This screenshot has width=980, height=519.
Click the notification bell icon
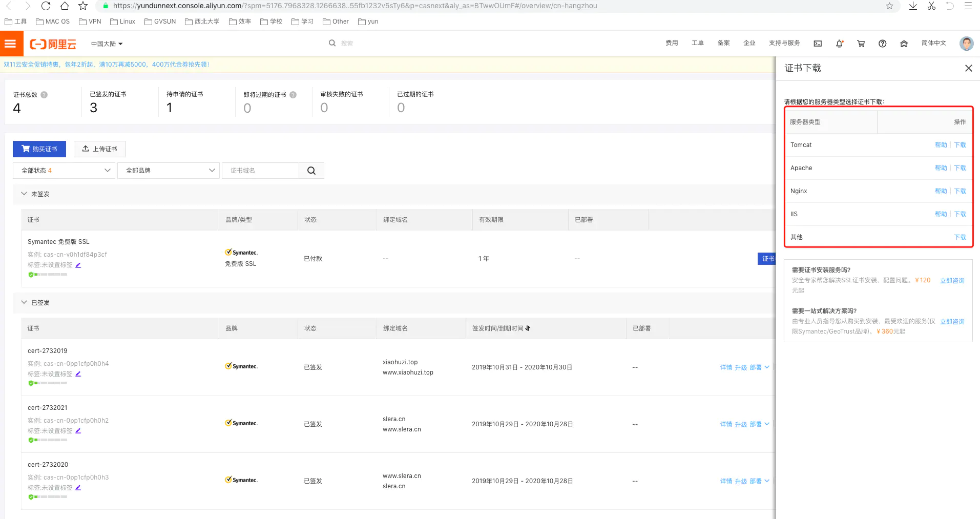tap(839, 44)
